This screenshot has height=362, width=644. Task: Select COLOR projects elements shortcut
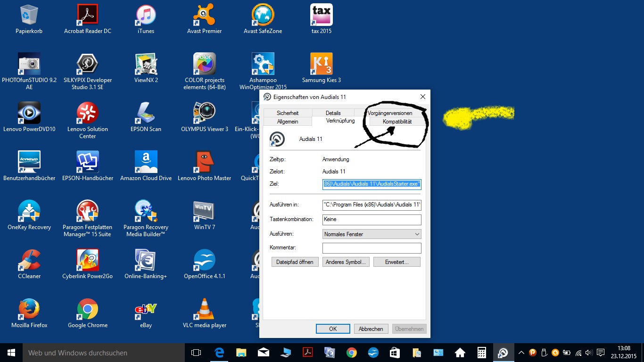205,71
